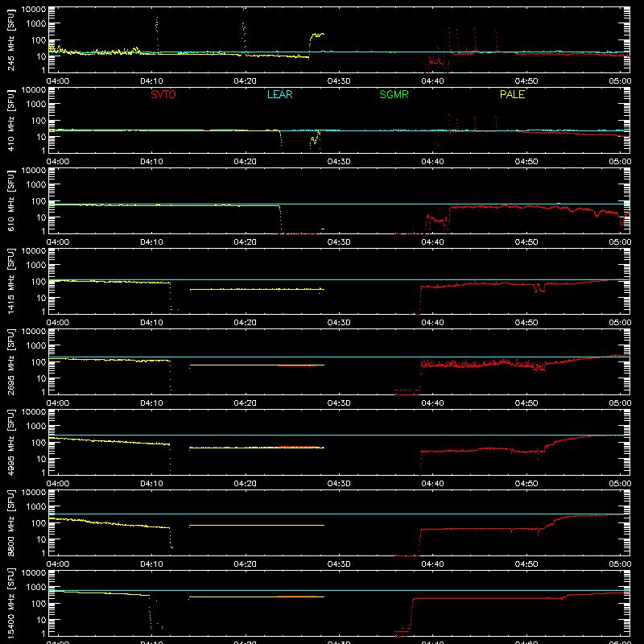Click the 04:20 time label below 410 MHz plot
Image resolution: width=644 pixels, height=644 pixels.
(246, 162)
